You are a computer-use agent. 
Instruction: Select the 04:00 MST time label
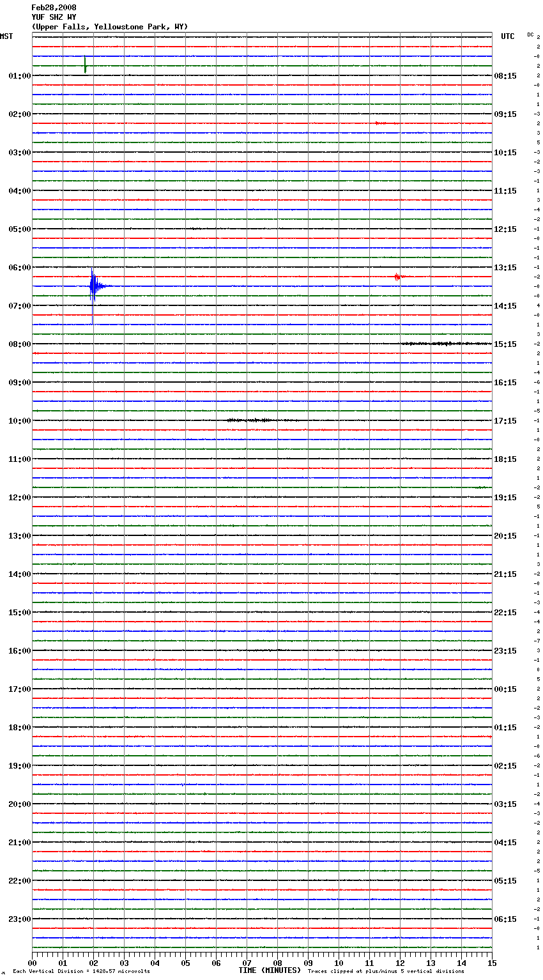click(19, 191)
